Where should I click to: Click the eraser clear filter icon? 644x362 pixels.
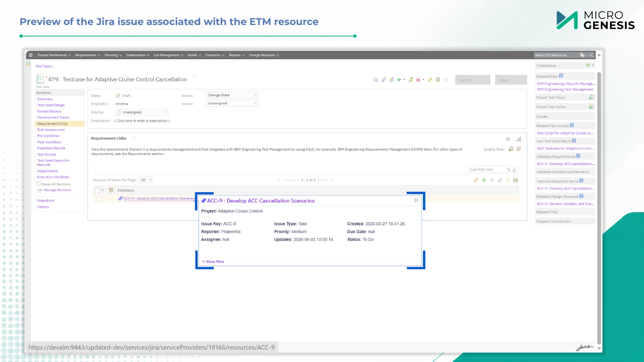pos(514,170)
